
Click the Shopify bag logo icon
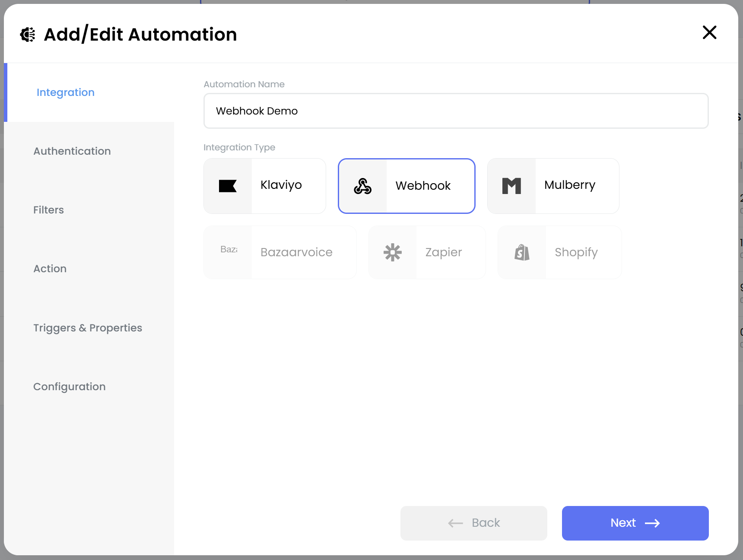click(522, 252)
